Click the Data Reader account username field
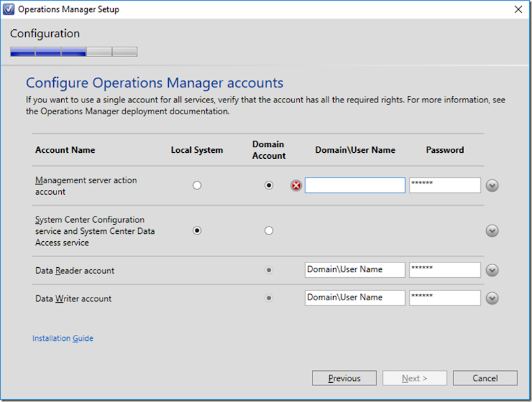This screenshot has height=402, width=532. click(355, 270)
